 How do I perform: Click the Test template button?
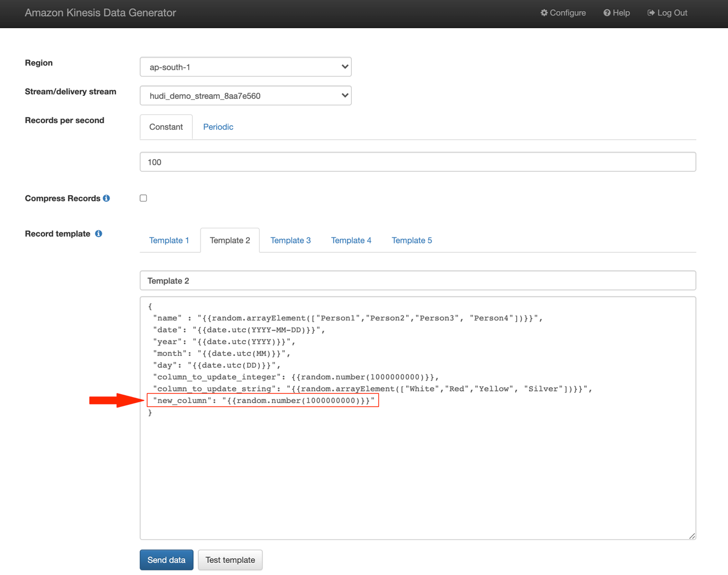point(230,560)
